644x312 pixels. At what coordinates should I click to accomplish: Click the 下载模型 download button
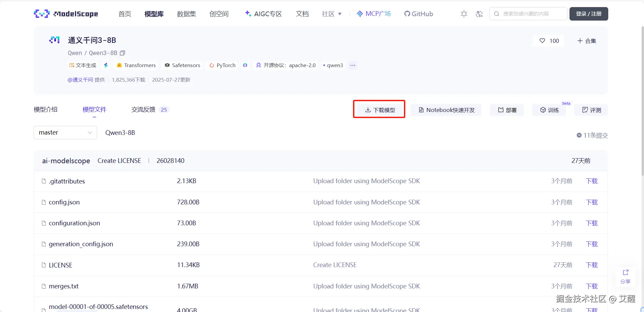pos(380,110)
